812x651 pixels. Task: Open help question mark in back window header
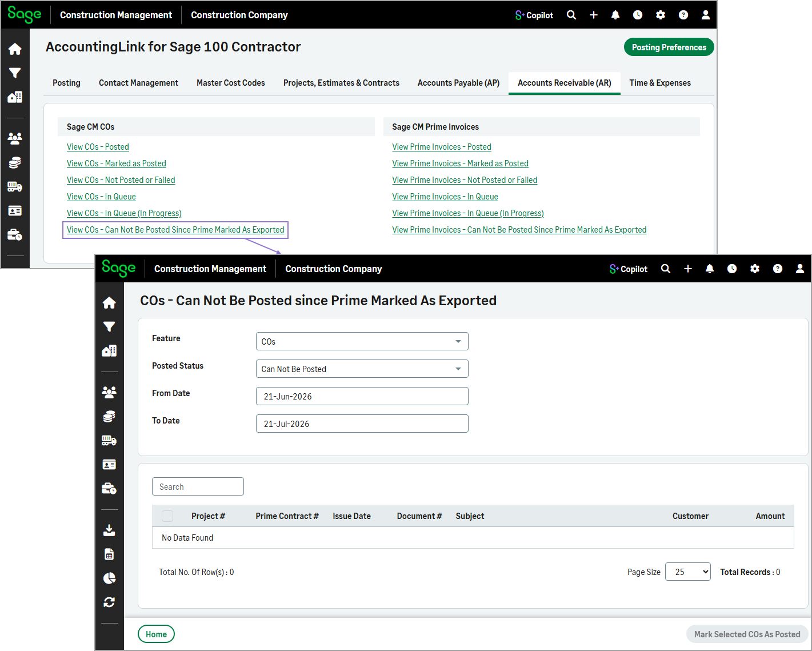tap(683, 15)
